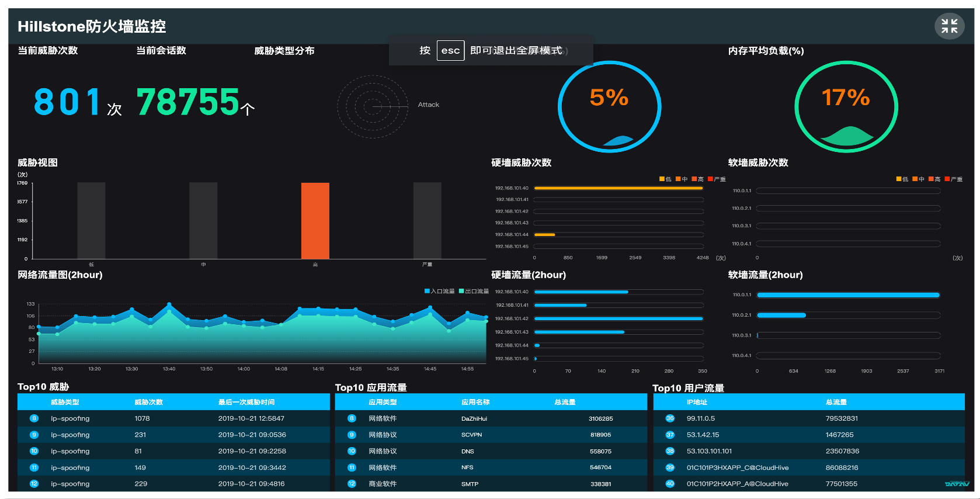The height and width of the screenshot is (499, 980).
Task: Click the esc key hint box
Action: (450, 50)
